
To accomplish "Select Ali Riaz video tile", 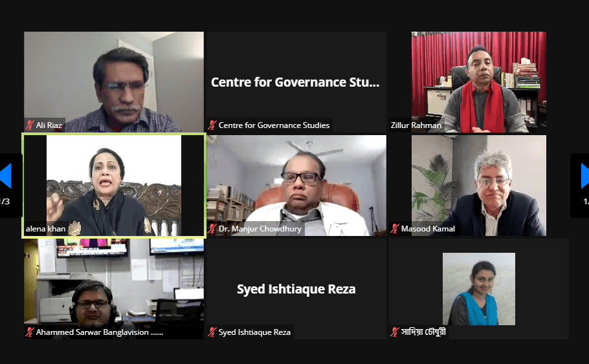I will pyautogui.click(x=114, y=82).
